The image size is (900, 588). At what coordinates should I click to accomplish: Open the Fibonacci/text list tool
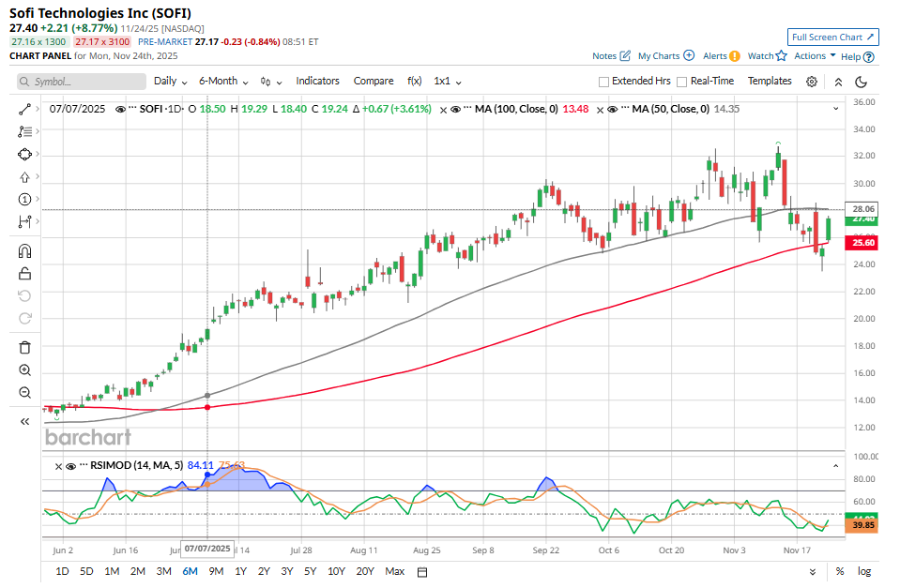coord(24,131)
